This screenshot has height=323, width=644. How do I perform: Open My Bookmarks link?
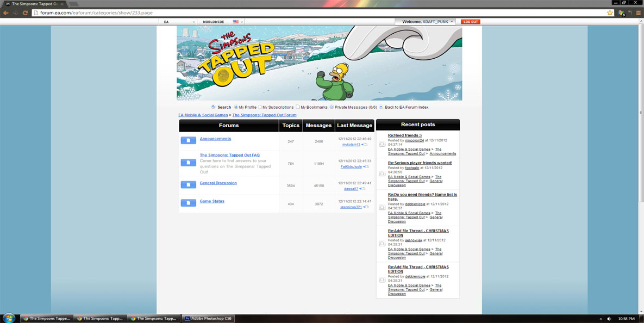point(314,107)
